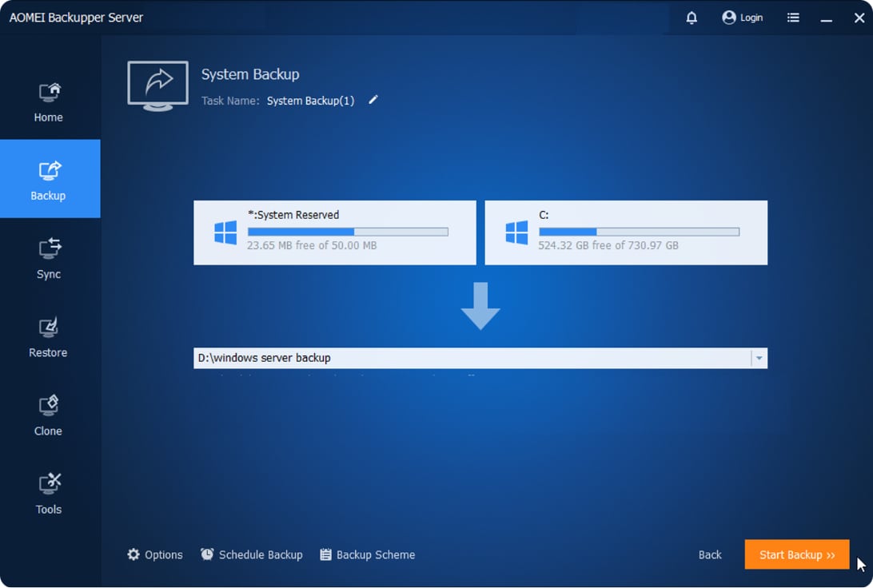Open the Tools section
This screenshot has height=588, width=873.
tap(49, 494)
